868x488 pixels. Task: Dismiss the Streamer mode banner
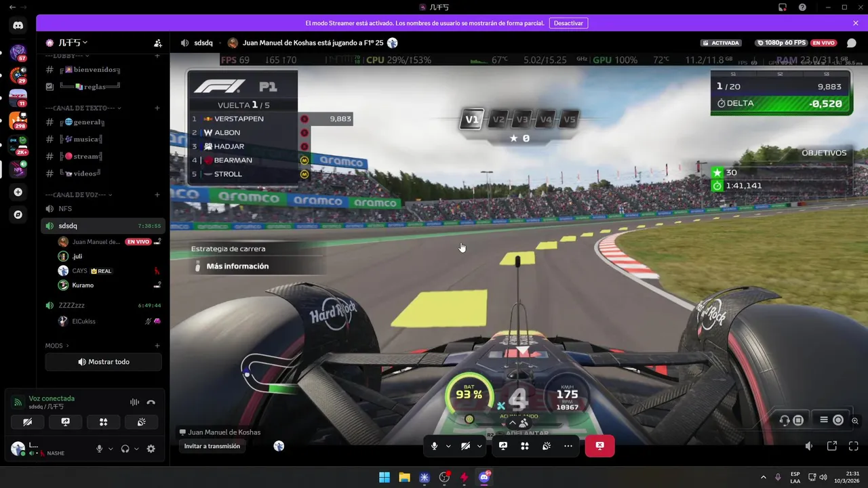point(856,23)
